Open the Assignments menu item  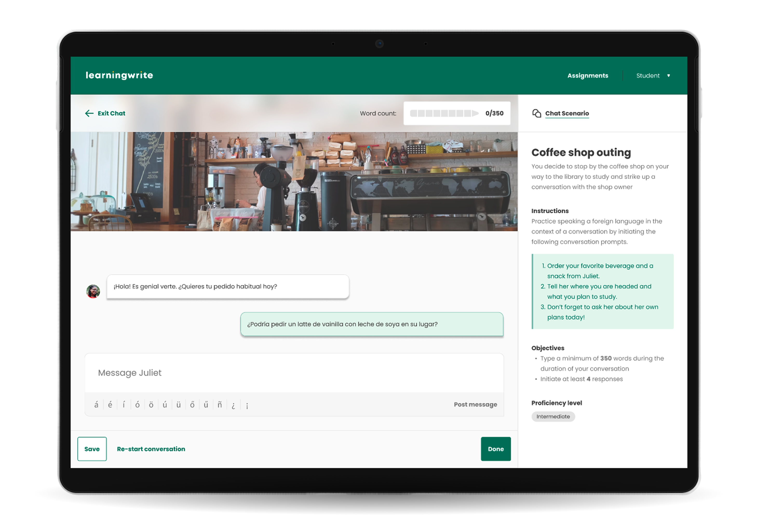pyautogui.click(x=587, y=76)
